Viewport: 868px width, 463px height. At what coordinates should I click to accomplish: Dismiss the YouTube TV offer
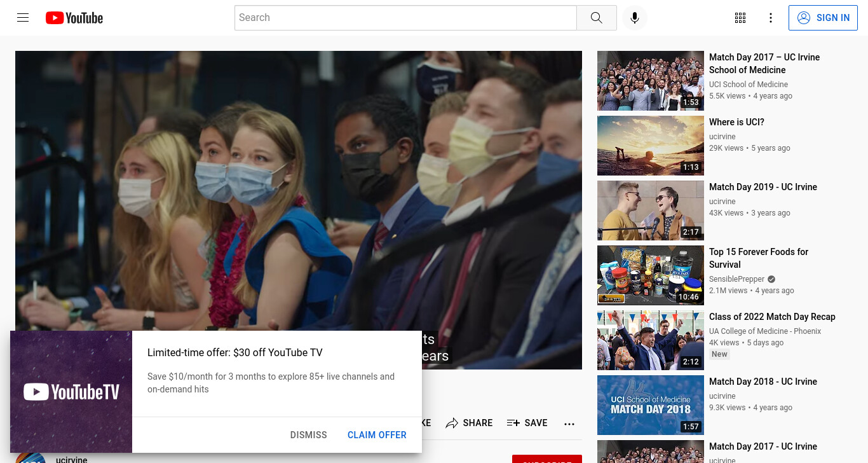pyautogui.click(x=309, y=435)
